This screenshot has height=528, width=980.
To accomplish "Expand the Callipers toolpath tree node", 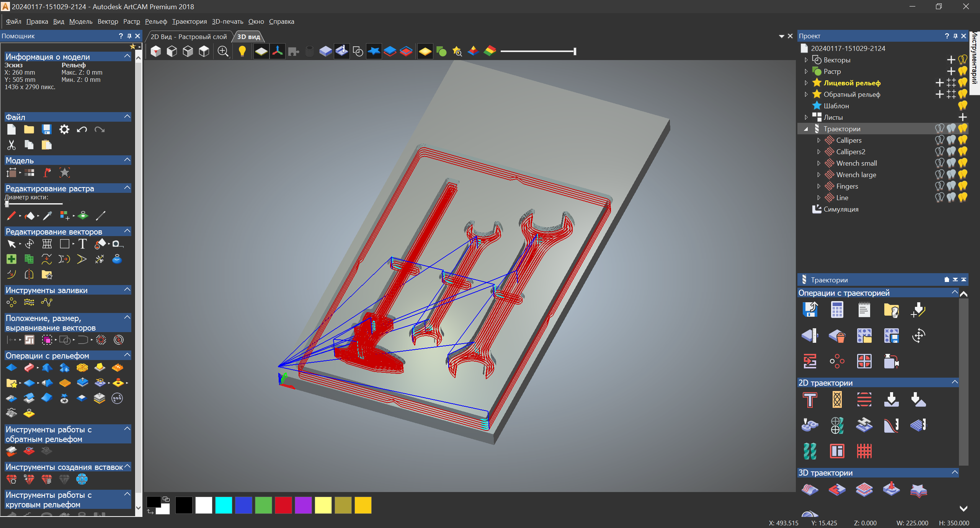I will tap(819, 140).
